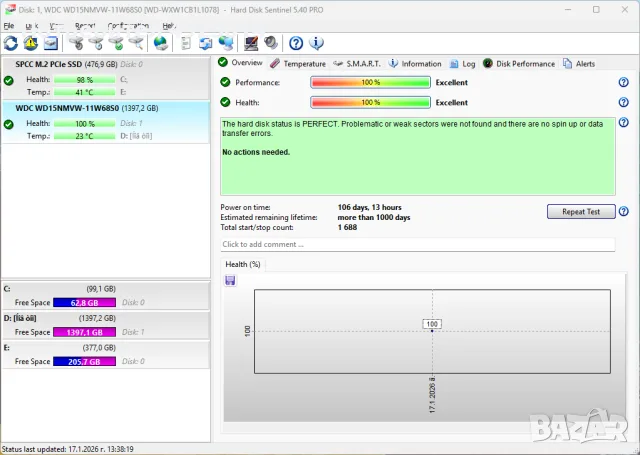Click the network computers toolbar icon

point(226,43)
